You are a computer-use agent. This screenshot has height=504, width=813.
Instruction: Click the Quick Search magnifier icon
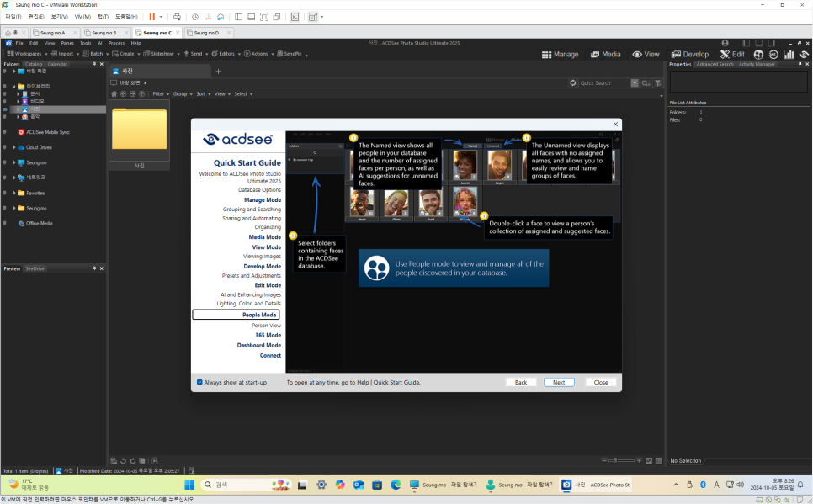[x=644, y=83]
